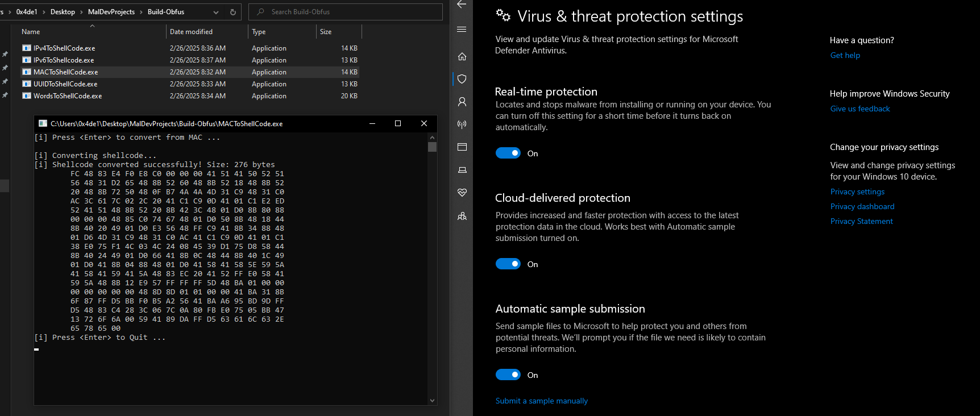Toggle the Windows Security hamburger menu
The image size is (980, 416).
(x=462, y=29)
